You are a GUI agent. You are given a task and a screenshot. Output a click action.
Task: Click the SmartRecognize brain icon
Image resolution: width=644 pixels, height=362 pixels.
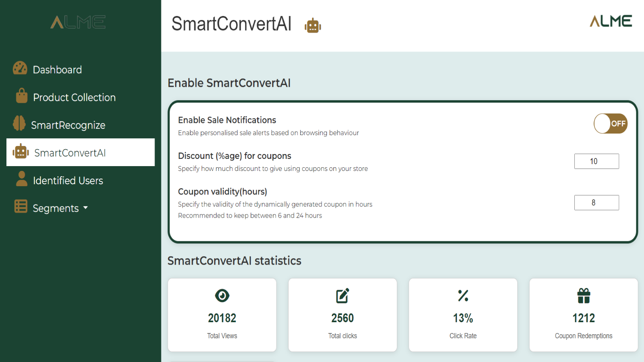pyautogui.click(x=19, y=123)
